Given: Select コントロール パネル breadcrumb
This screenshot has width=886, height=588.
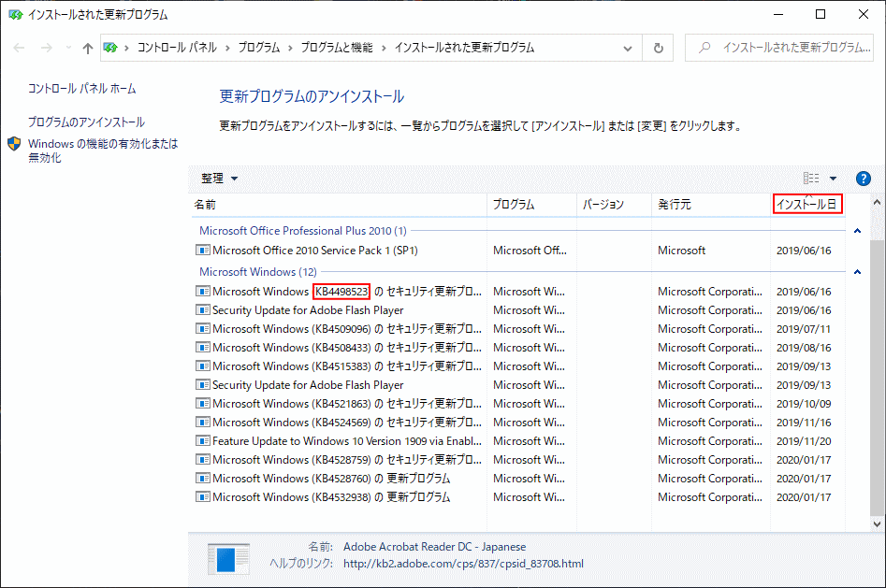Looking at the screenshot, I should pyautogui.click(x=177, y=48).
